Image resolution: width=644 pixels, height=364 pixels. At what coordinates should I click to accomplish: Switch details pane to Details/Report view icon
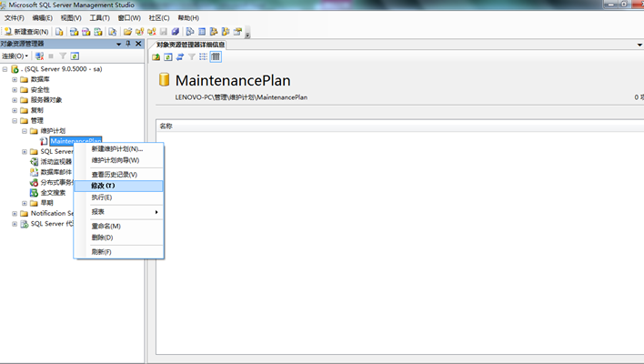point(216,57)
